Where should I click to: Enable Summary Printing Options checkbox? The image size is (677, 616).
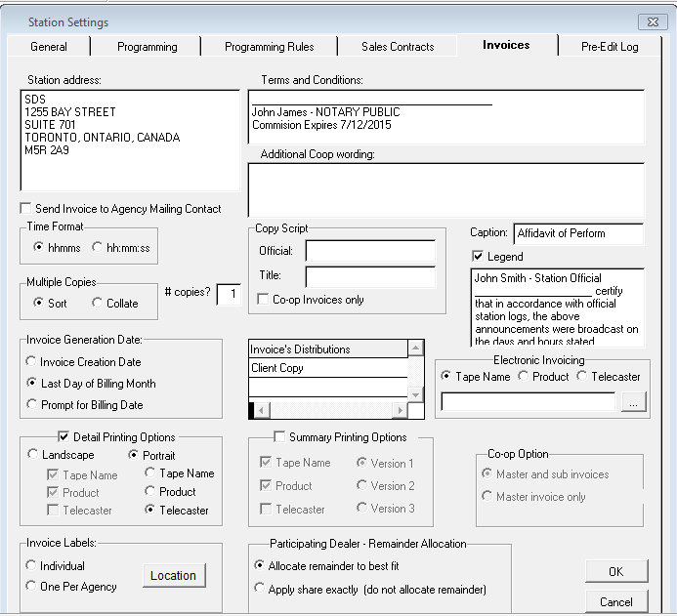point(280,437)
